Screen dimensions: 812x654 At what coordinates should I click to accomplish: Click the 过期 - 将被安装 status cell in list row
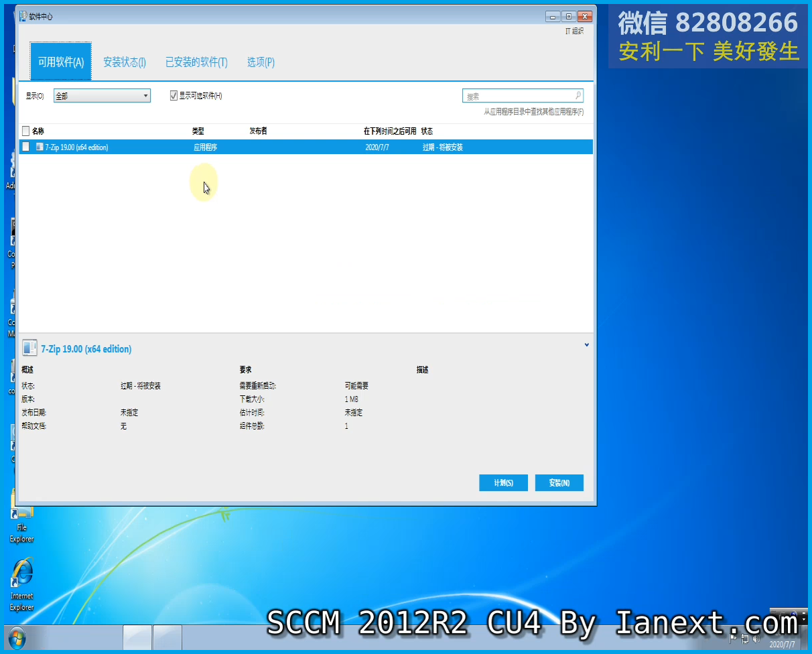click(x=443, y=147)
